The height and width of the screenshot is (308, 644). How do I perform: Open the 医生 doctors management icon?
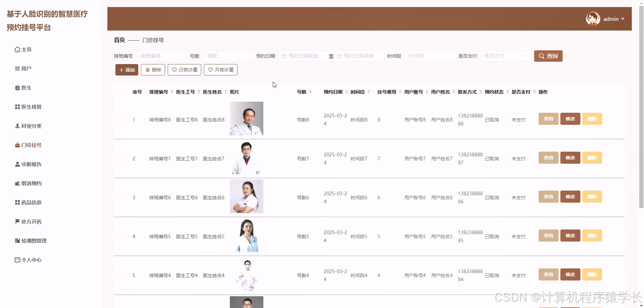coord(17,88)
